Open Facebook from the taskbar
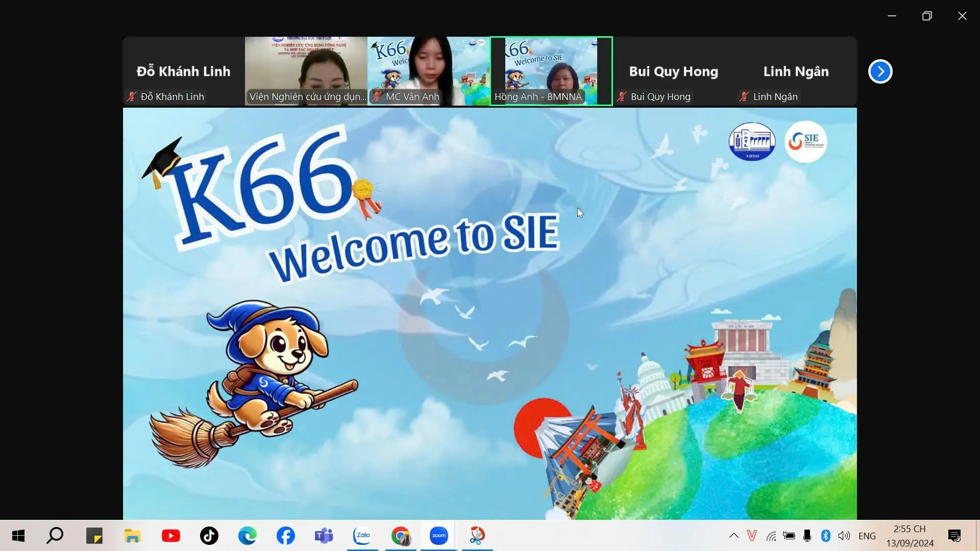The image size is (980, 551). tap(285, 535)
